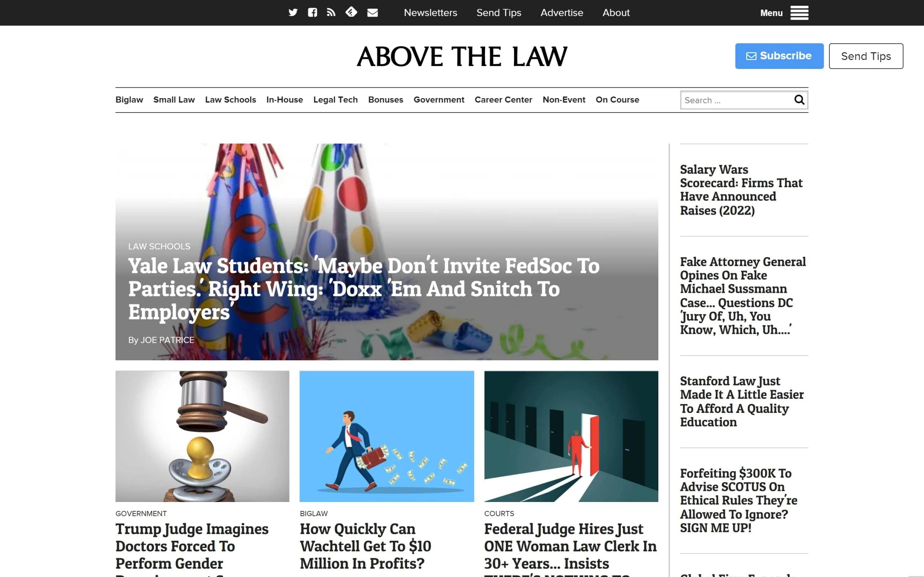Screen dimensions: 924x577
Task: Open the Career Center navigation item
Action: point(503,100)
